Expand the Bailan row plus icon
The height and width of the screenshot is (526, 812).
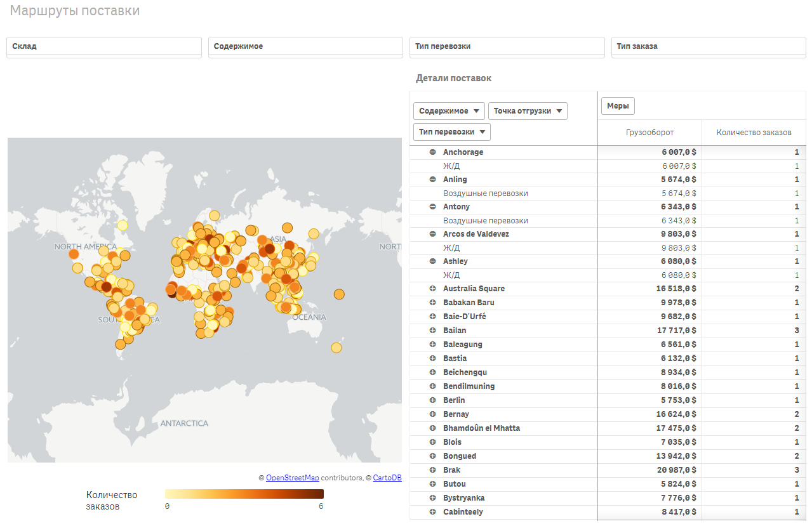pyautogui.click(x=433, y=331)
